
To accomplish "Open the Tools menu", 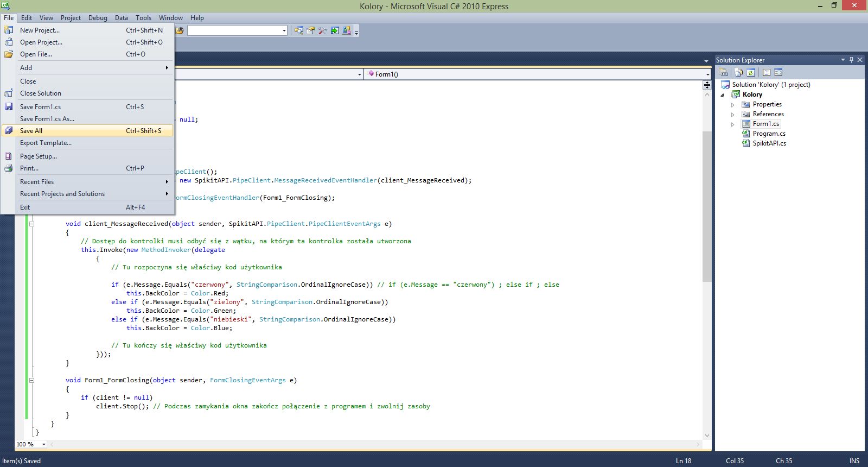I will [x=143, y=18].
